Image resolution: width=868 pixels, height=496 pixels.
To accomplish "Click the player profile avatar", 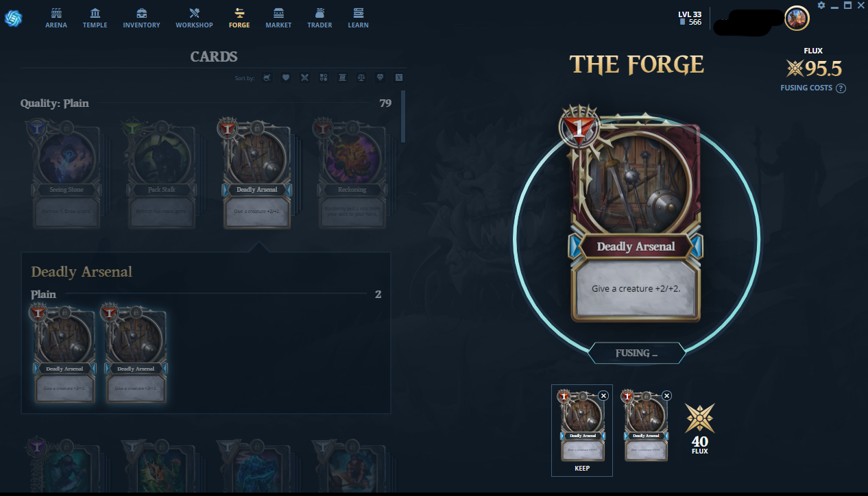I will [797, 18].
